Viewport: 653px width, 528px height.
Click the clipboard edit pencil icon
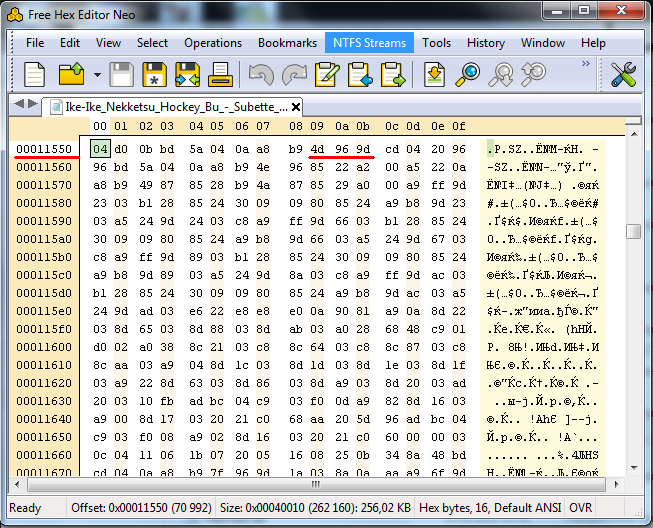(327, 75)
